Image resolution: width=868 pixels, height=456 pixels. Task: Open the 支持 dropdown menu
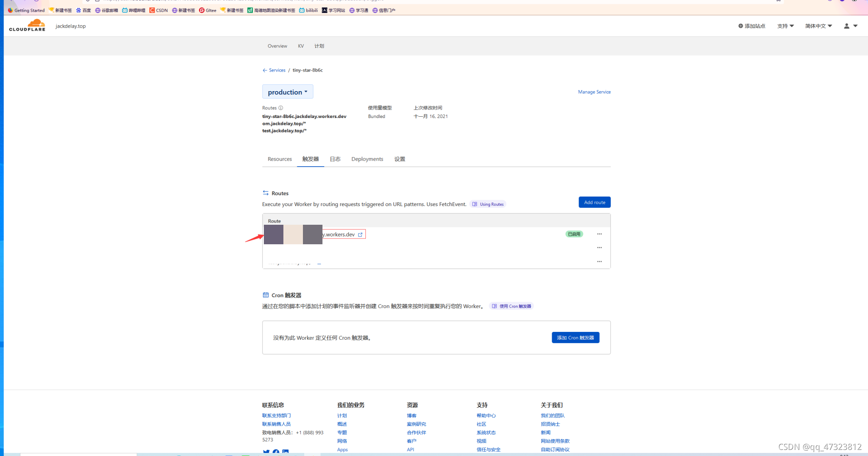[786, 26]
